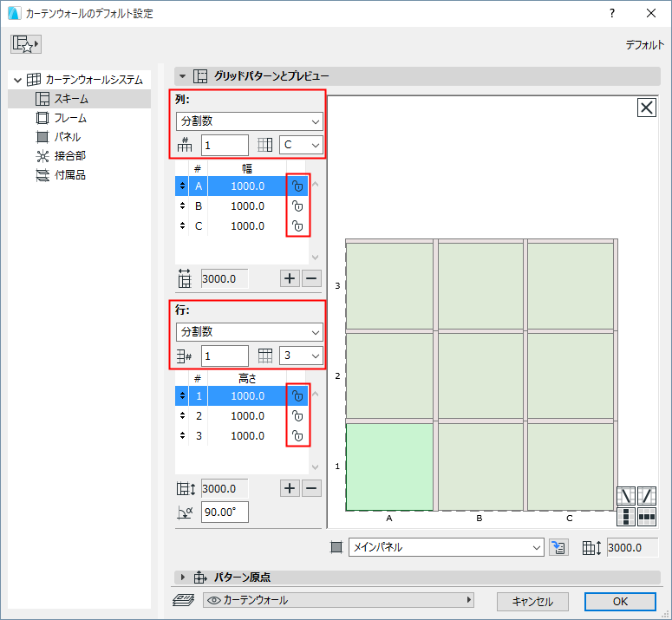Select panel C3 in the grid preview
This screenshot has height=620, width=672.
pos(571,286)
